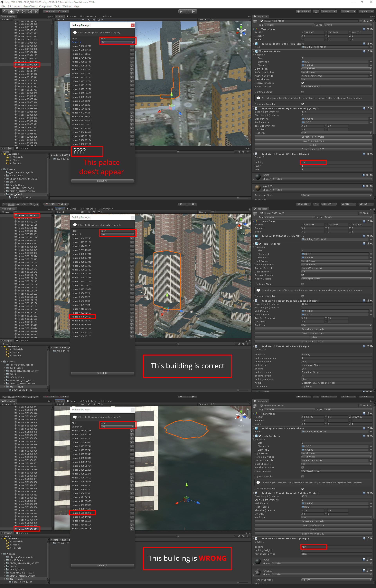Select the Hand tool in the toolbar
Image resolution: width=376 pixels, height=588 pixels.
point(5,12)
